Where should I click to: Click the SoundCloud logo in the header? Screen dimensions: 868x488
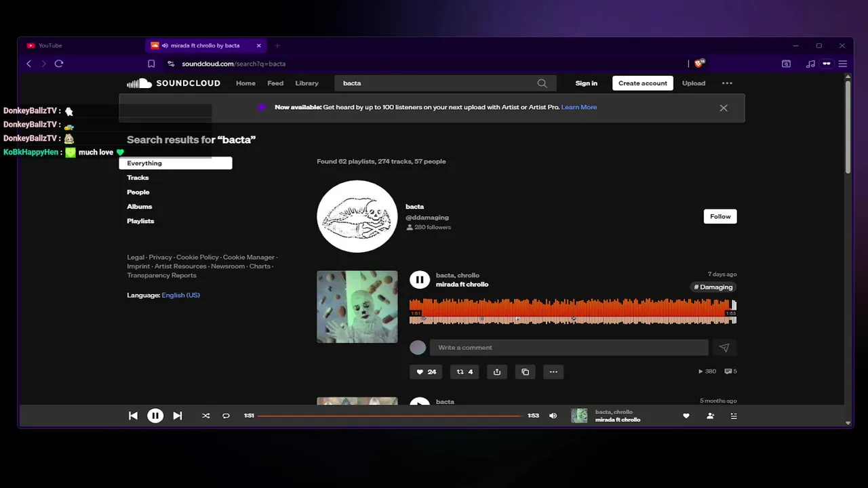click(174, 83)
